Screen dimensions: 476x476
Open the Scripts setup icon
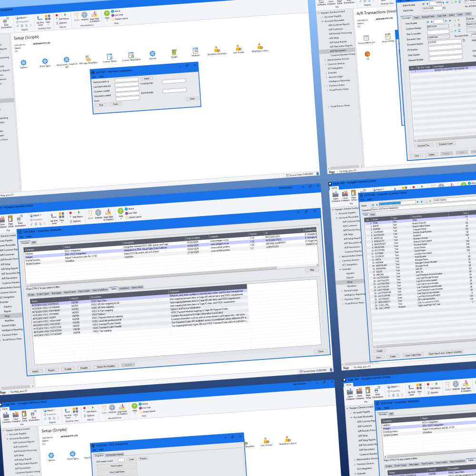pyautogui.click(x=174, y=52)
